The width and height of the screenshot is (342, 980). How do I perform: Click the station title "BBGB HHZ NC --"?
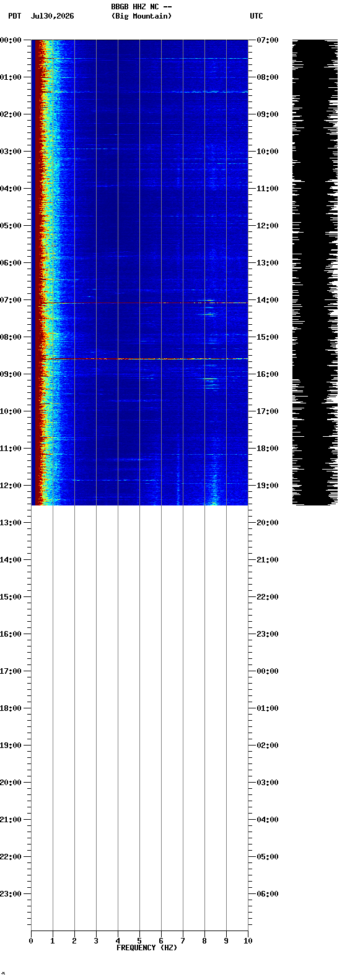[141, 7]
